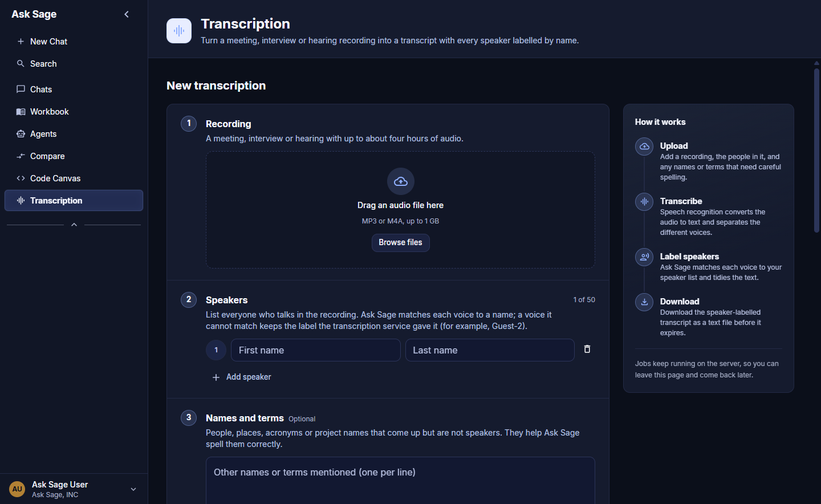Click the "How it works" heading
821x504 pixels.
click(x=660, y=122)
